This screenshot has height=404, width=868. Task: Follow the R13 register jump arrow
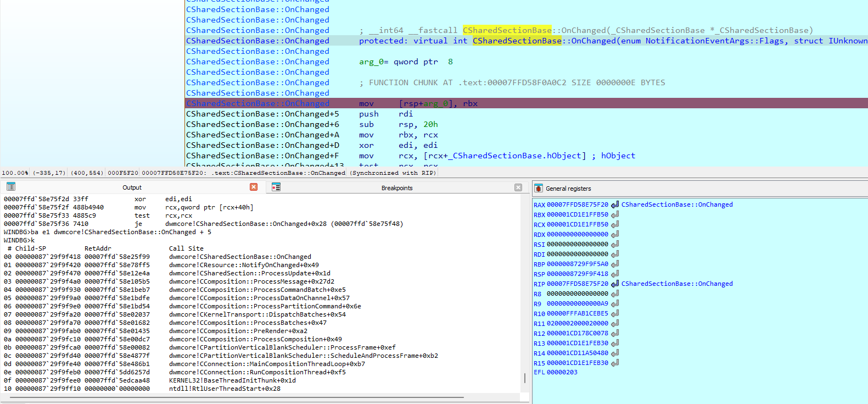point(615,343)
